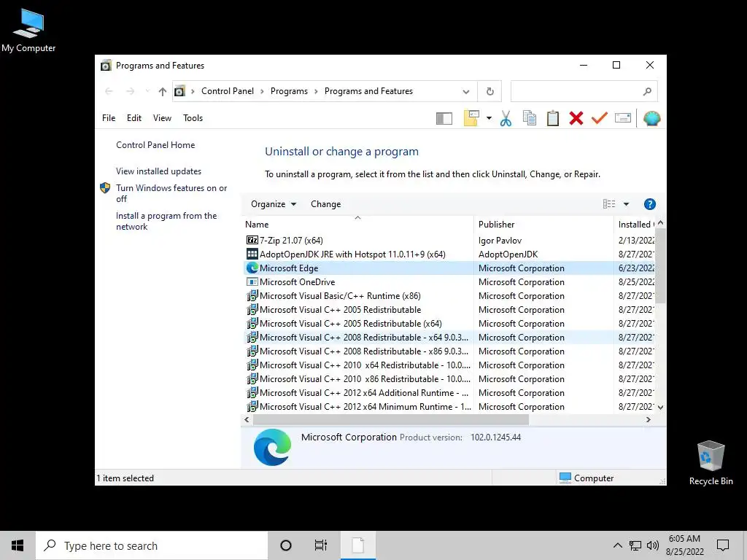This screenshot has height=560, width=747.
Task: Click Install a program from the network
Action: click(166, 221)
